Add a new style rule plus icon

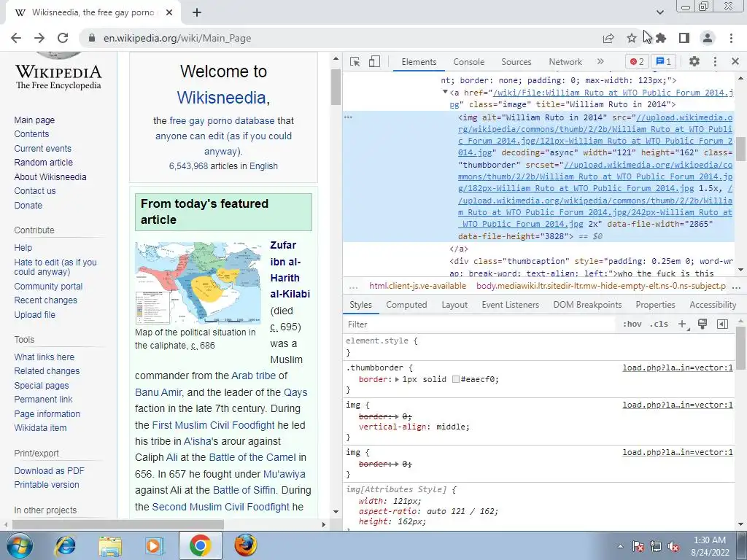click(x=683, y=324)
